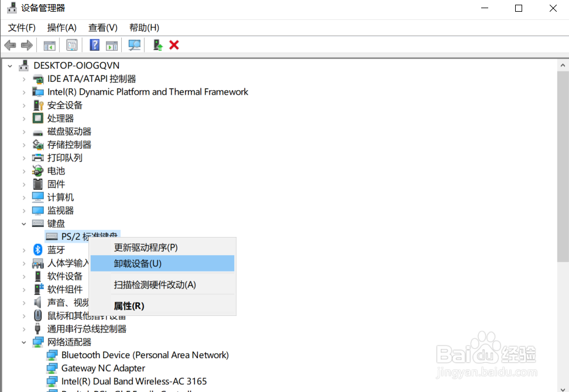Click the 固件 firmware chip icon
The image size is (569, 392).
[x=37, y=184]
